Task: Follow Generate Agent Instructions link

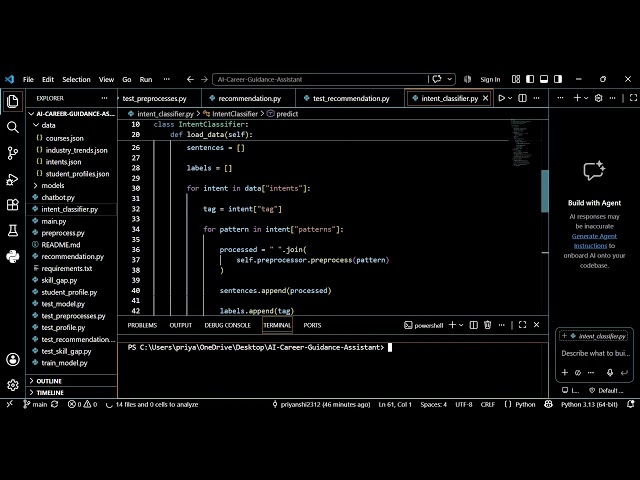Action: point(594,241)
